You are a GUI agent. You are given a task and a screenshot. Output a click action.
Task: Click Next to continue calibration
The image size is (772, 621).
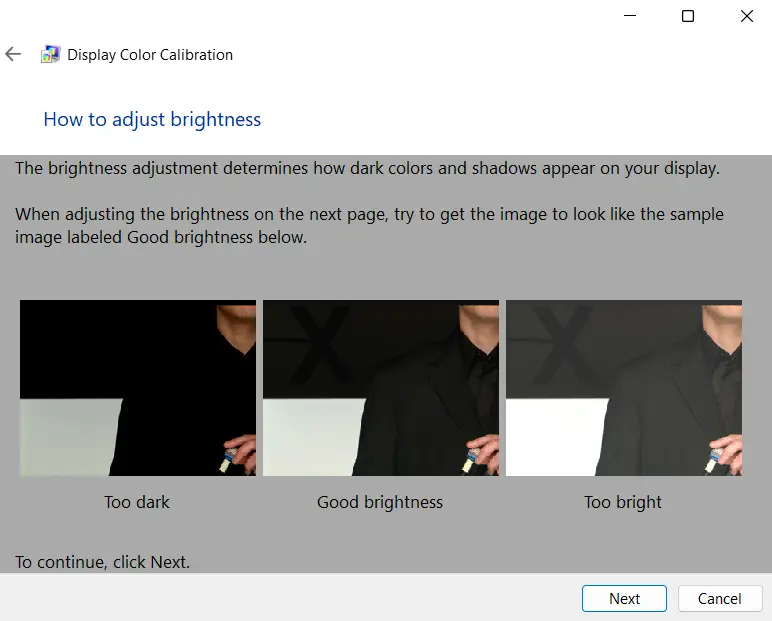(x=624, y=598)
